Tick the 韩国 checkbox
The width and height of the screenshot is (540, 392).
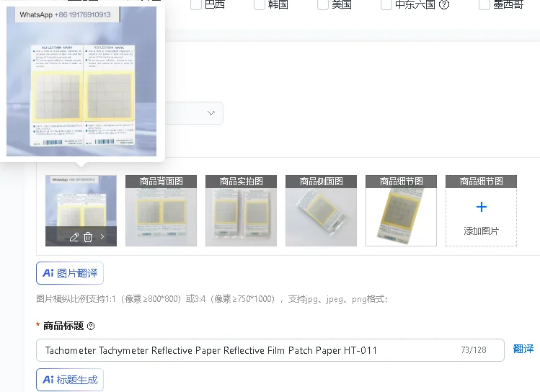click(x=260, y=4)
